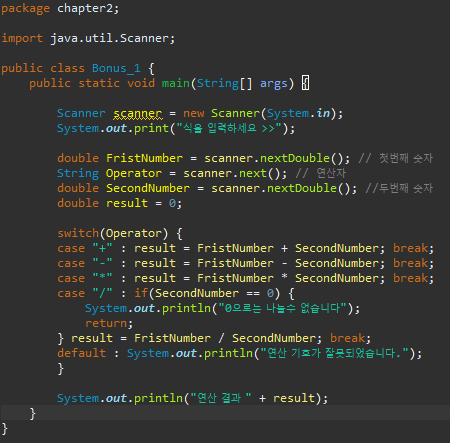Click the comment '//두번째 숫자'

399,188
